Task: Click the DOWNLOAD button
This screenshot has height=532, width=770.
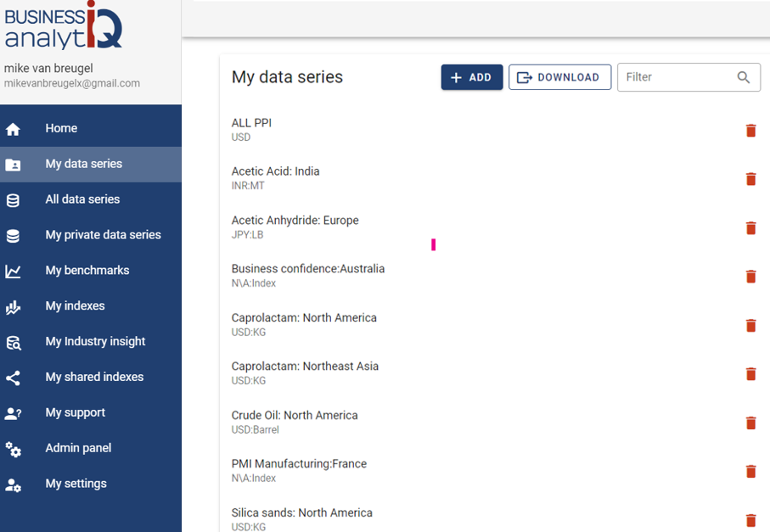Action: [559, 77]
